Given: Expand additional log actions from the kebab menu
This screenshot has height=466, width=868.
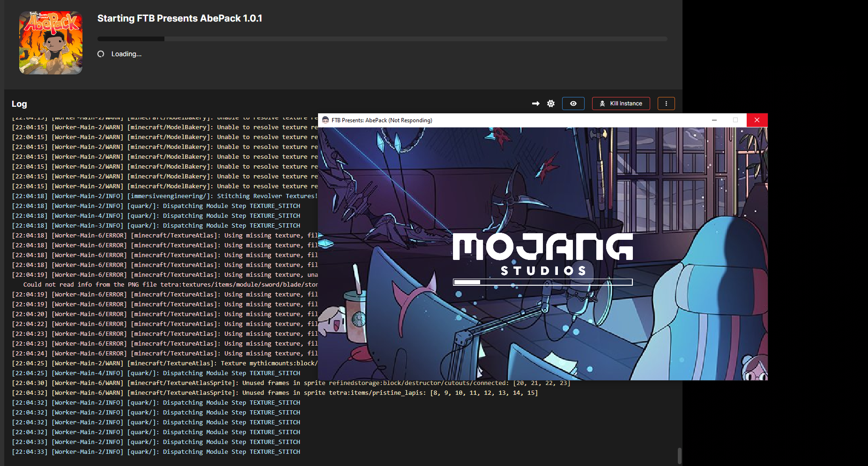Looking at the screenshot, I should tap(666, 104).
